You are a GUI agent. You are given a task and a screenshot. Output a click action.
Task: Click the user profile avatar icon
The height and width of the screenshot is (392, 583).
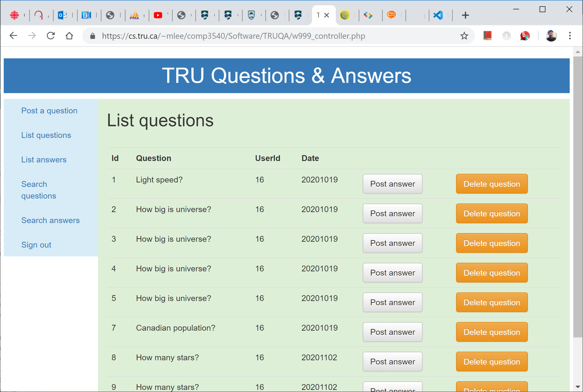pos(551,36)
